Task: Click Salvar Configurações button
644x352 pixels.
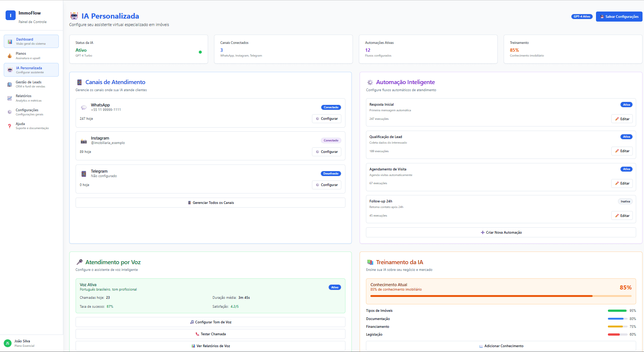Action: [x=619, y=16]
